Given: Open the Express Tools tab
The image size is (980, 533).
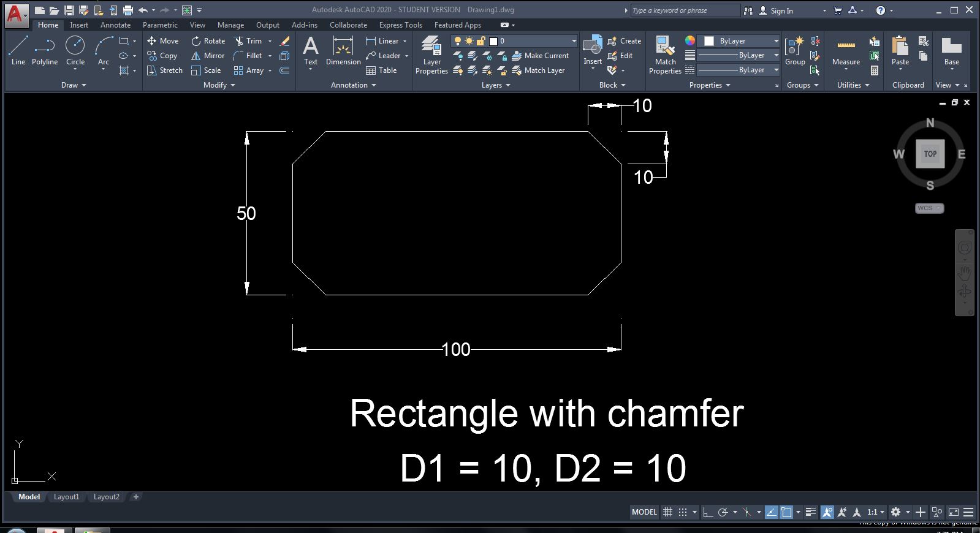Looking at the screenshot, I should click(x=400, y=25).
